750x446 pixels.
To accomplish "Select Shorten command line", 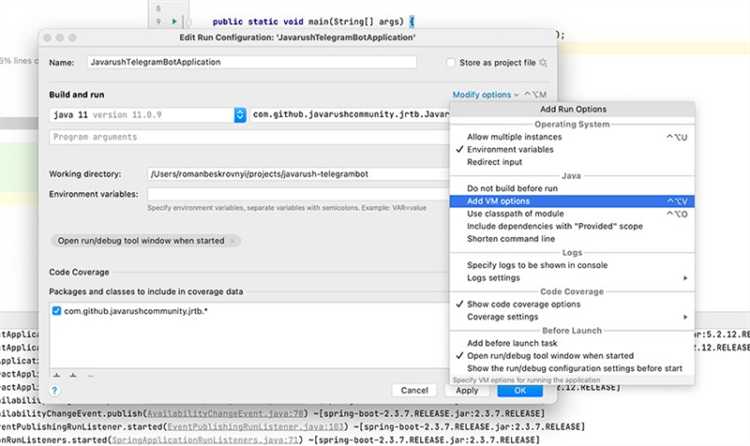I will coord(572,238).
